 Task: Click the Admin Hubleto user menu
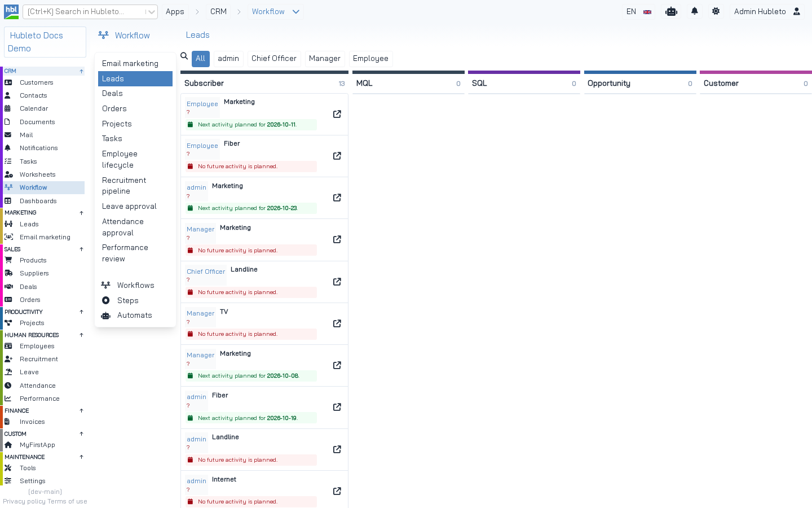pos(767,11)
